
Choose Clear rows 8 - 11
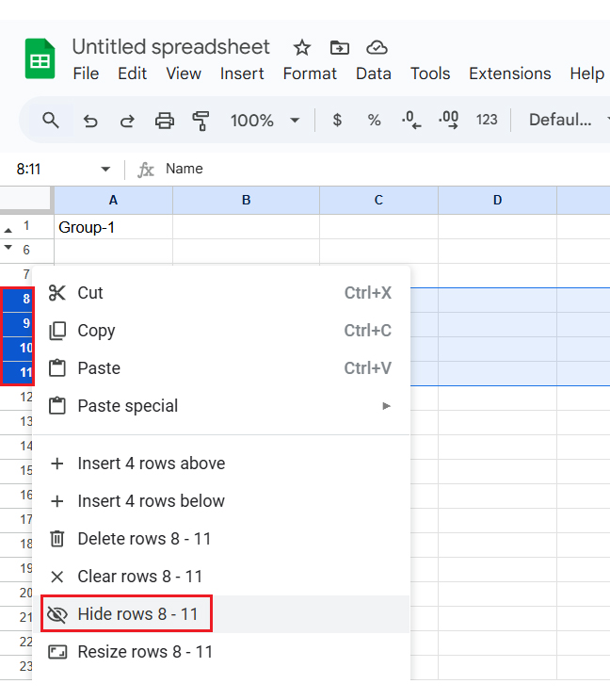(x=221, y=577)
